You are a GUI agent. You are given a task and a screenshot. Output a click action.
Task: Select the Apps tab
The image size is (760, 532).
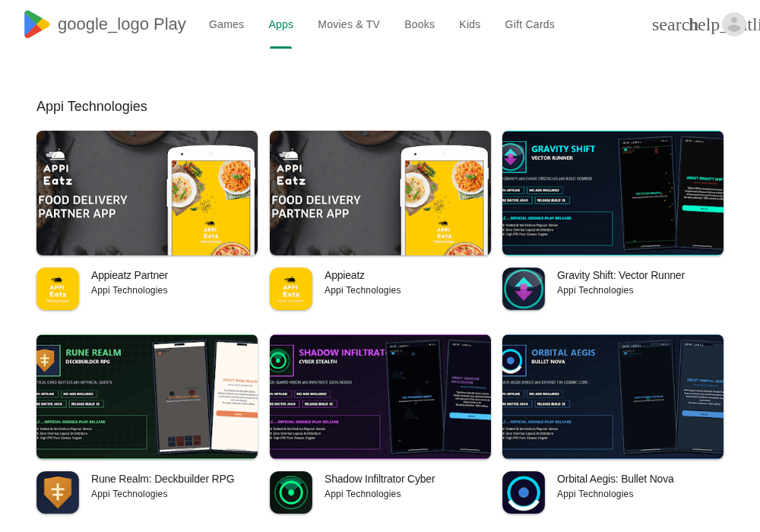280,24
